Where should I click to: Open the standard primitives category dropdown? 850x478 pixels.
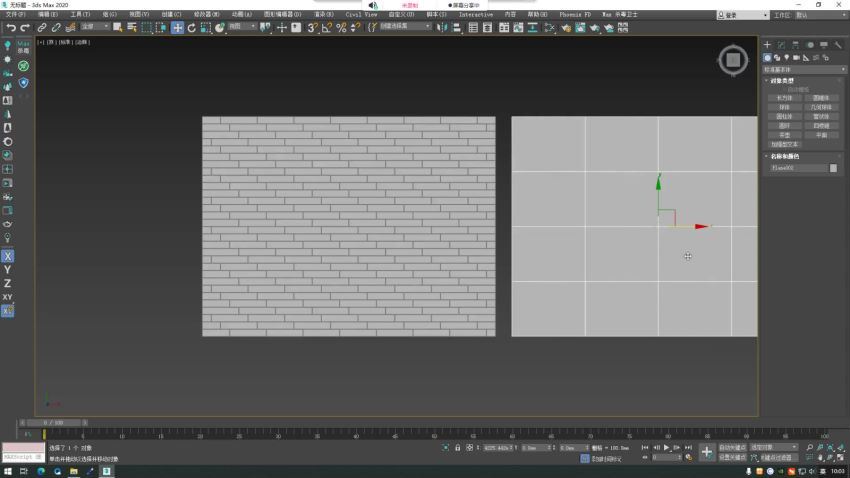click(804, 70)
